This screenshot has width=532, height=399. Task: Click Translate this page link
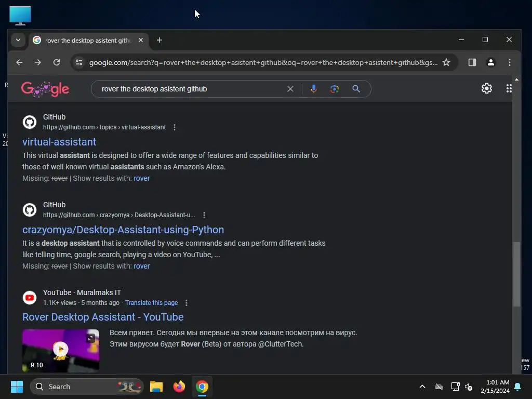151,303
